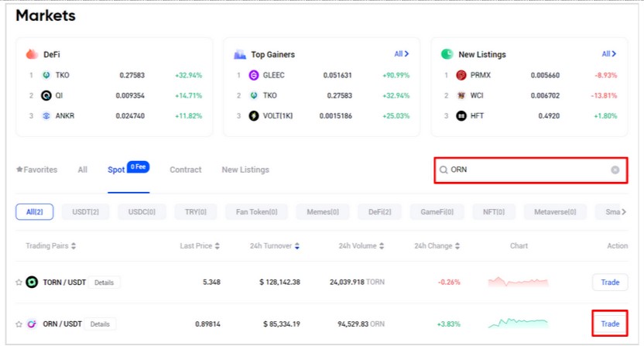
Task: Click the VOLT(1K) coin icon
Action: click(x=253, y=115)
